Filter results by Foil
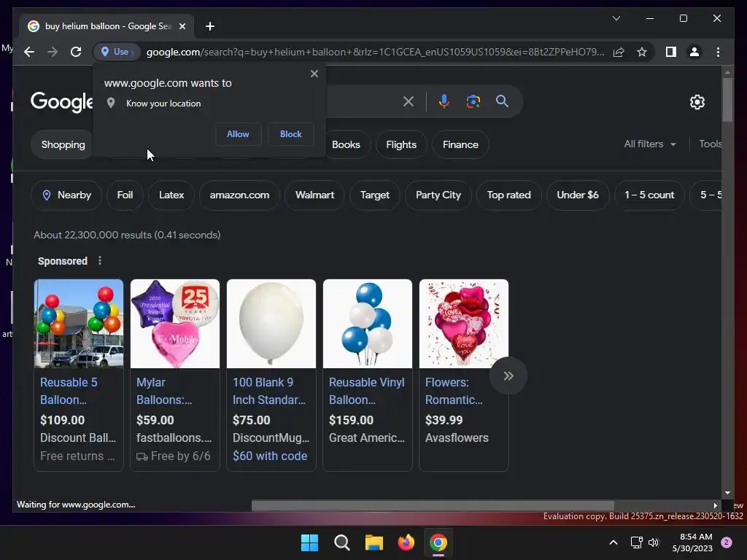The image size is (747, 560). click(x=125, y=195)
